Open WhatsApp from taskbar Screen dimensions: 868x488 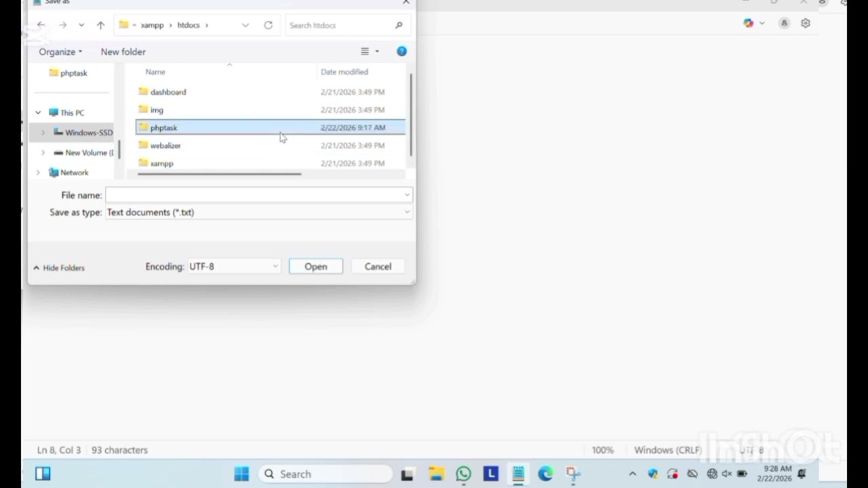463,474
